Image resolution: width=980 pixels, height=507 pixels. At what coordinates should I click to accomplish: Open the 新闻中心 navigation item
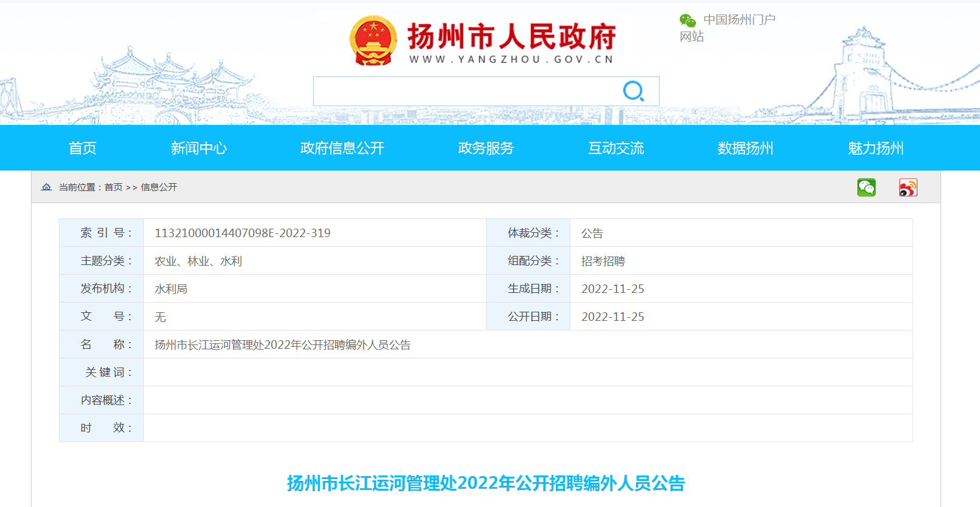coord(198,148)
